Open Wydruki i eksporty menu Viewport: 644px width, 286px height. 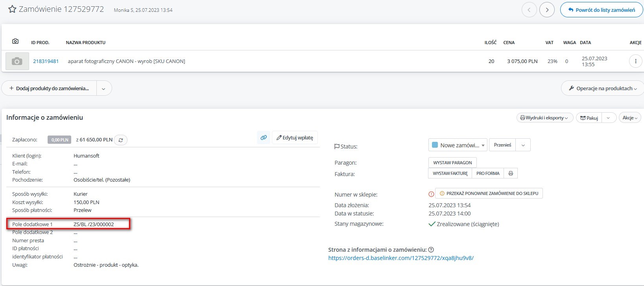point(544,118)
